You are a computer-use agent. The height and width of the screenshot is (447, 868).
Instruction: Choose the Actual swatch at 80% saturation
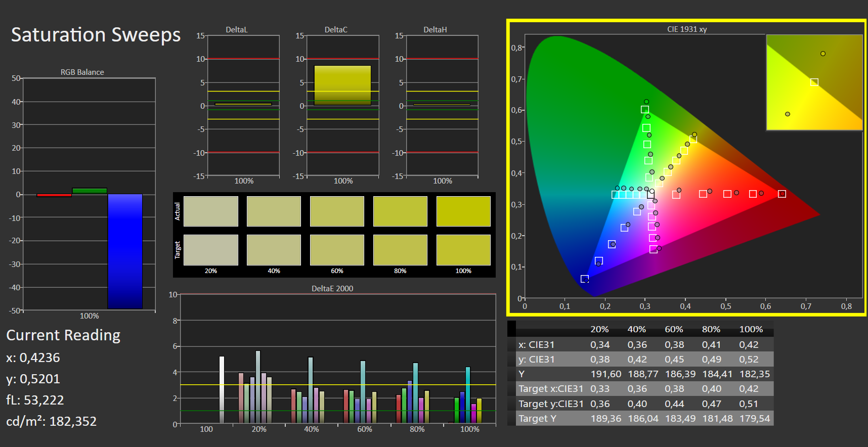[x=400, y=211]
